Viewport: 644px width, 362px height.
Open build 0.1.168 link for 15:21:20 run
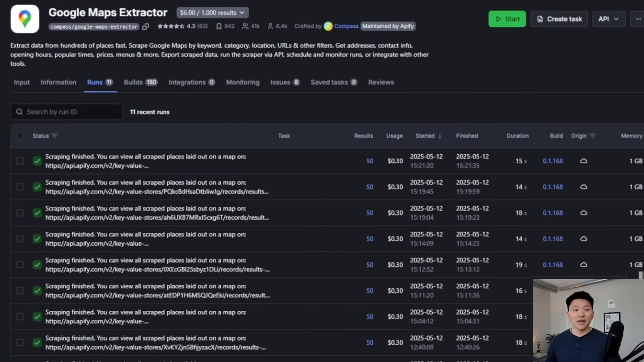[552, 161]
